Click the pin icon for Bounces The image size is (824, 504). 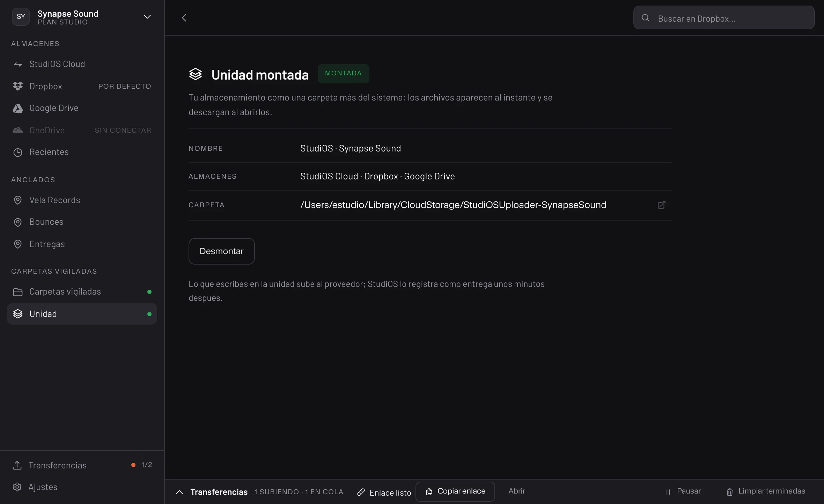click(18, 222)
